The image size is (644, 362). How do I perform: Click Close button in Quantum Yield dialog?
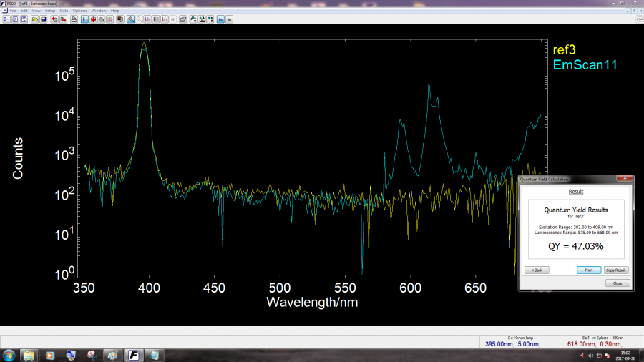pos(618,283)
